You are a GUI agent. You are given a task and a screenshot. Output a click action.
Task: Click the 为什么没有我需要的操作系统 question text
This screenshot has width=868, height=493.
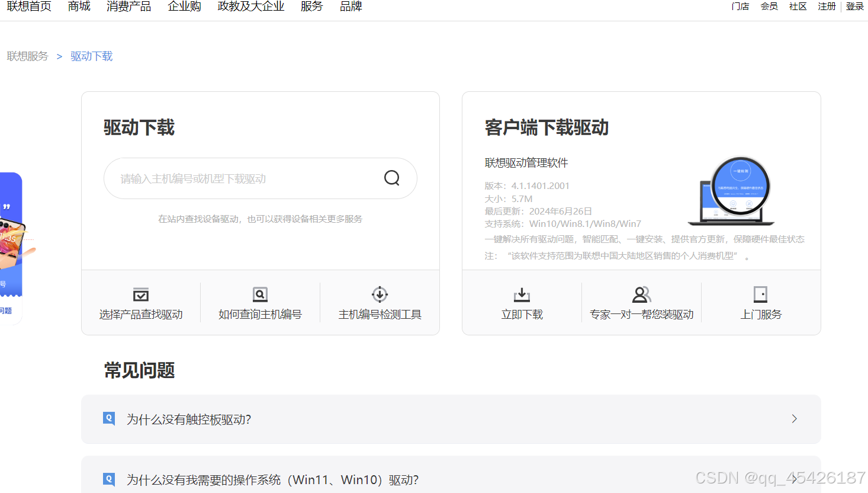coord(273,480)
